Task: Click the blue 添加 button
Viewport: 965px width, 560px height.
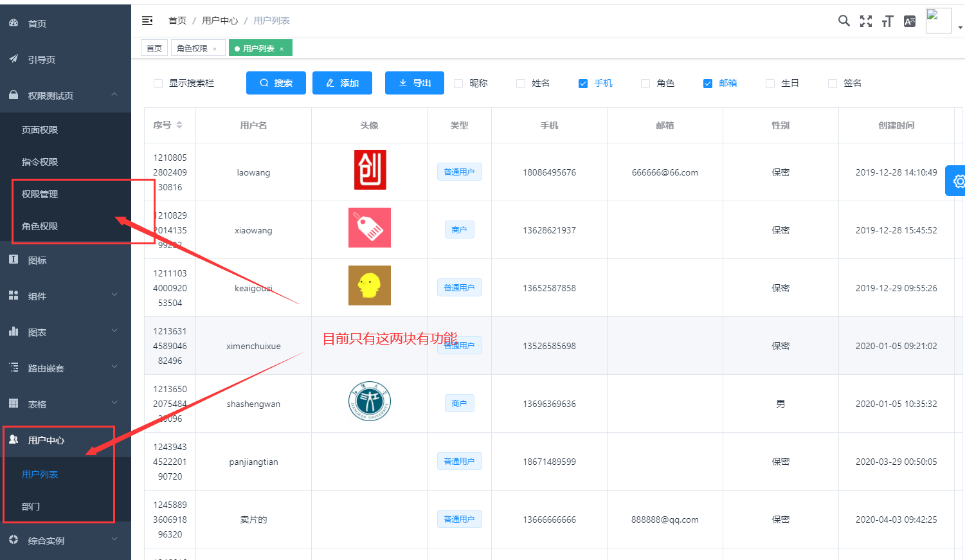Action: pyautogui.click(x=342, y=83)
